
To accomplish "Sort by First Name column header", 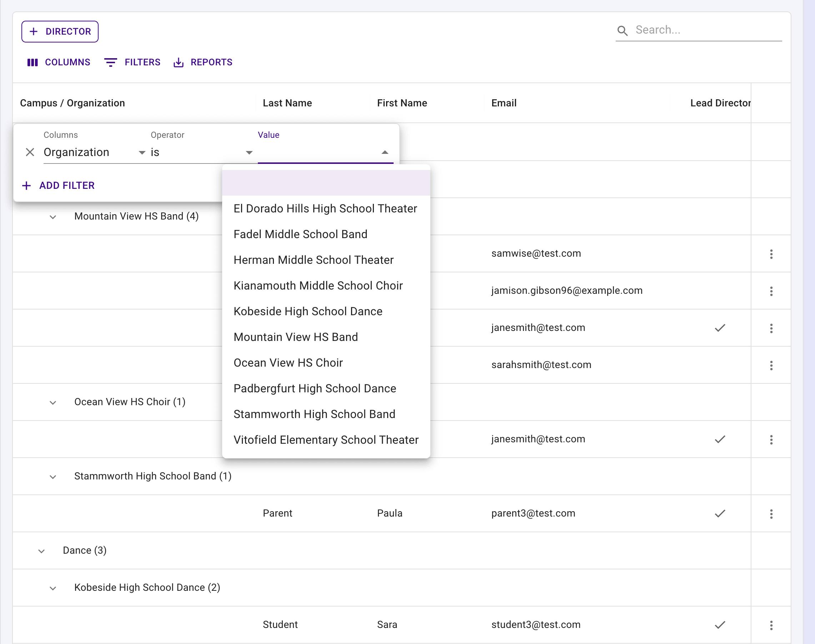I will tap(402, 103).
